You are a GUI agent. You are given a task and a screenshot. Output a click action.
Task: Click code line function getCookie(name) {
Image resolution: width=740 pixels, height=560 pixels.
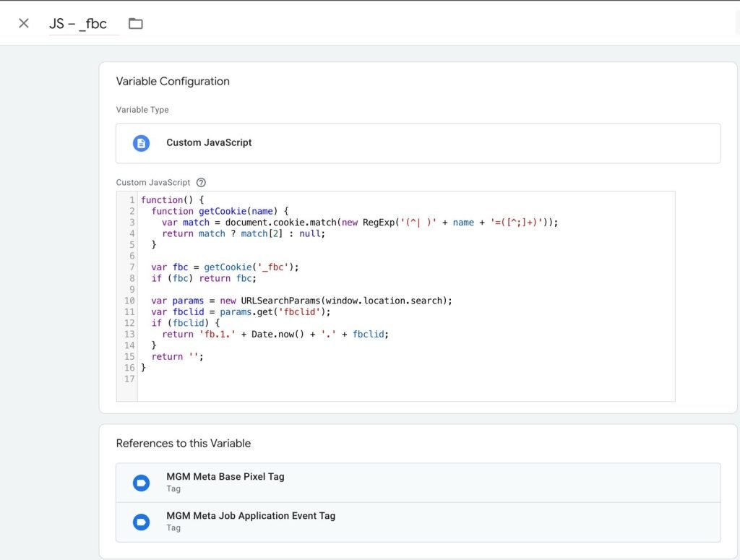220,211
